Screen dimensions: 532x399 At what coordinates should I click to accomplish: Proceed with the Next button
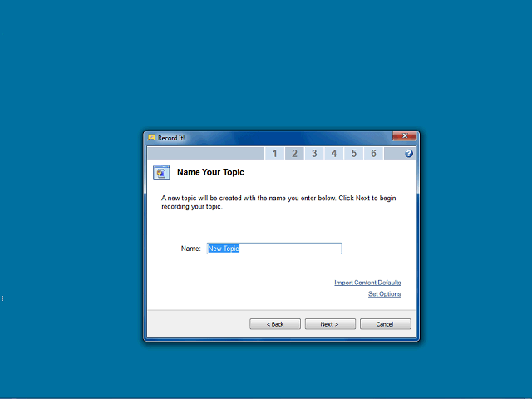(x=330, y=324)
